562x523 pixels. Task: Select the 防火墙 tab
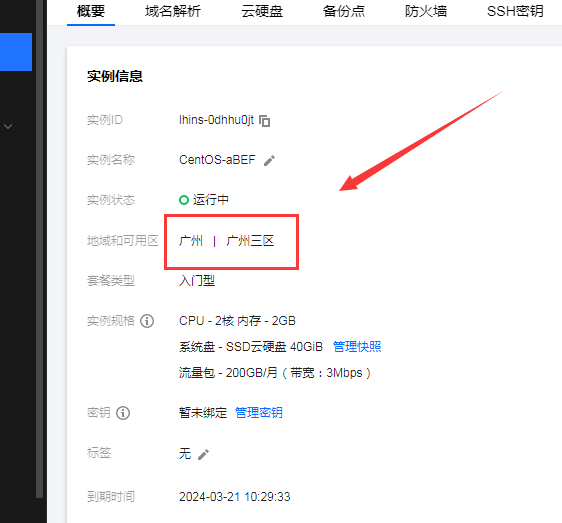(x=426, y=11)
